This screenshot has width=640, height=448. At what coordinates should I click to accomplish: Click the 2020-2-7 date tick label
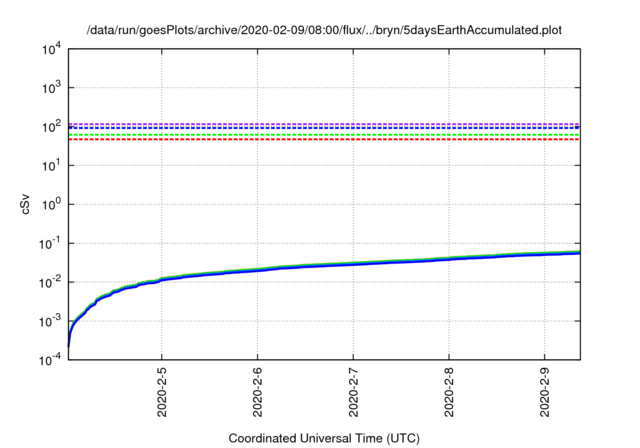click(353, 392)
